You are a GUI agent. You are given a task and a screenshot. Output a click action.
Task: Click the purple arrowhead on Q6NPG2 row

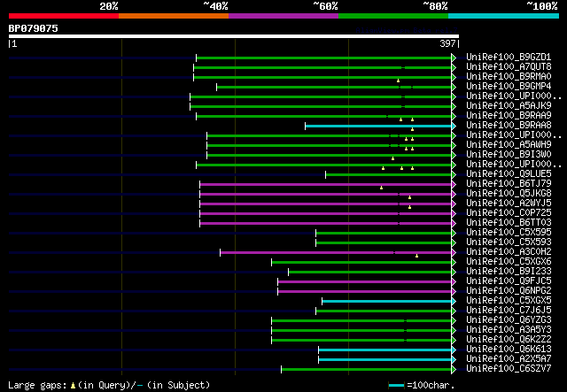point(454,292)
